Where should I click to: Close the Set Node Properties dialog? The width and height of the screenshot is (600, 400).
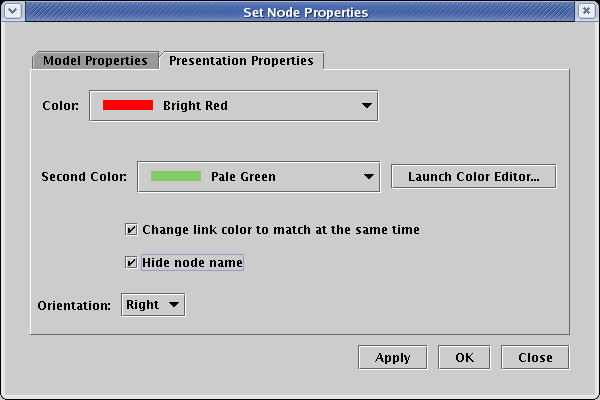pyautogui.click(x=587, y=13)
